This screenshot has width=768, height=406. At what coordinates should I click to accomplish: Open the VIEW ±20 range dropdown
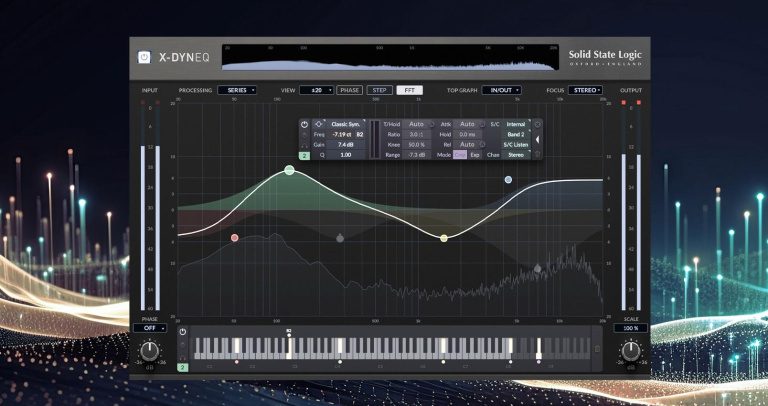pyautogui.click(x=316, y=90)
